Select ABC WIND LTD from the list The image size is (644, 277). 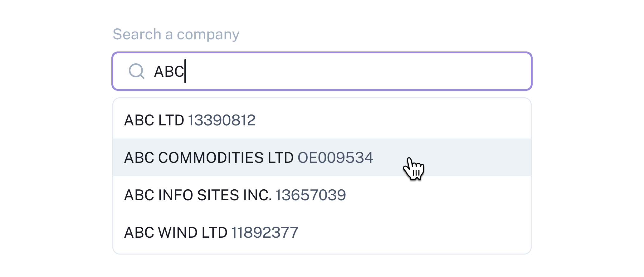pyautogui.click(x=322, y=232)
